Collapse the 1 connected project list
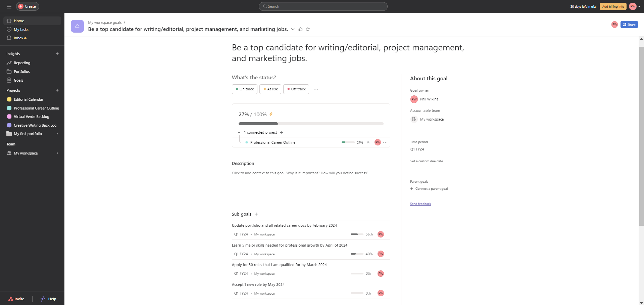Screen dimensions: 644x305 coord(239,133)
